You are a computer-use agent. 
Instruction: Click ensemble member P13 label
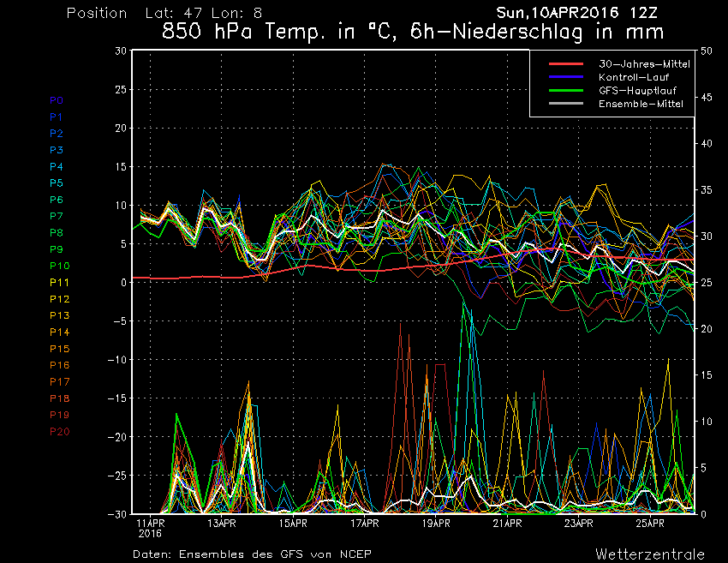tap(59, 315)
